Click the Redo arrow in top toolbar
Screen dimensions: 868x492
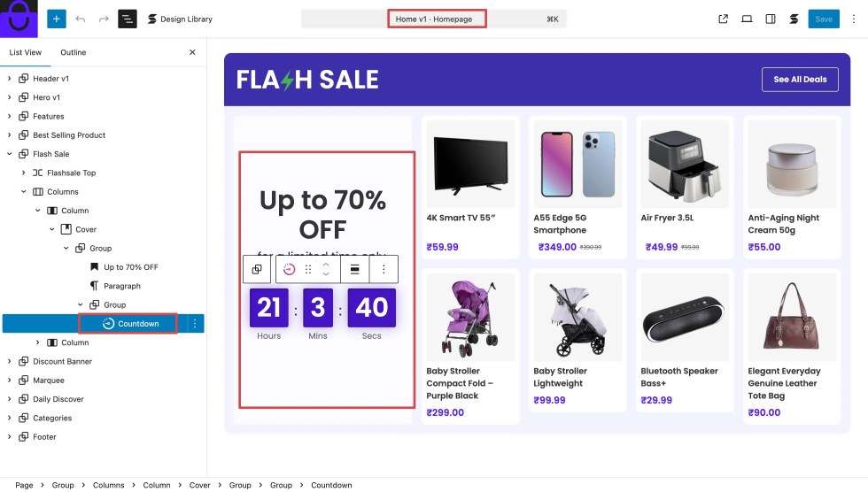tap(104, 19)
